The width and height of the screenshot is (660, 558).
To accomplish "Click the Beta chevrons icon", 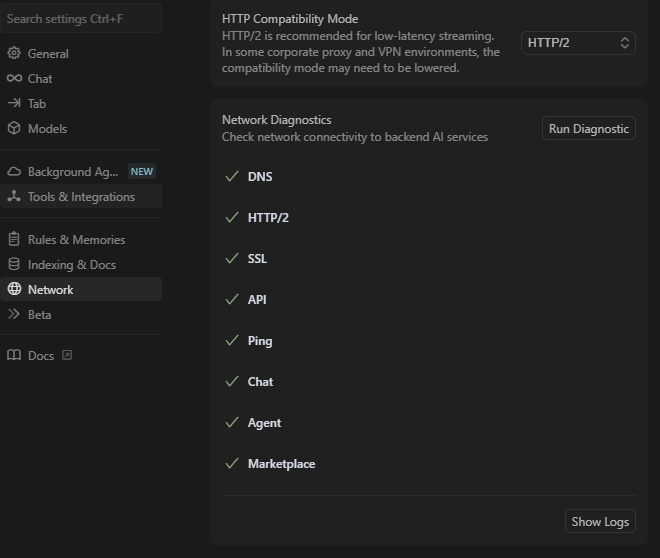I will tap(14, 315).
